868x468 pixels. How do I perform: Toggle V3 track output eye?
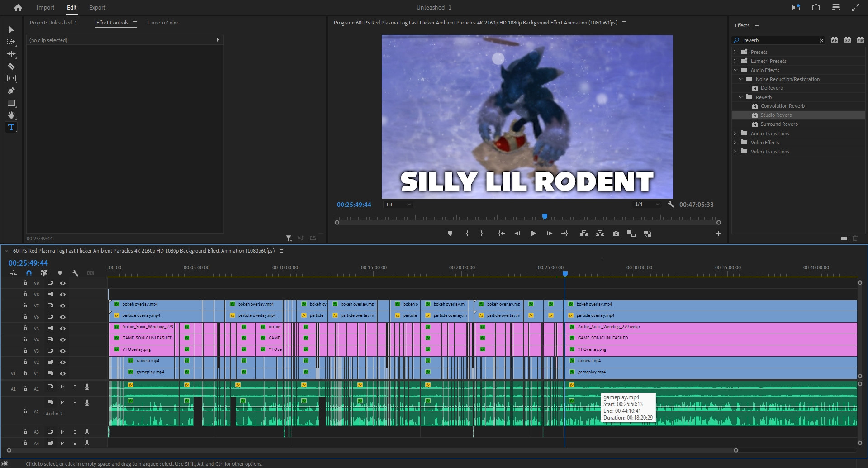pos(63,351)
